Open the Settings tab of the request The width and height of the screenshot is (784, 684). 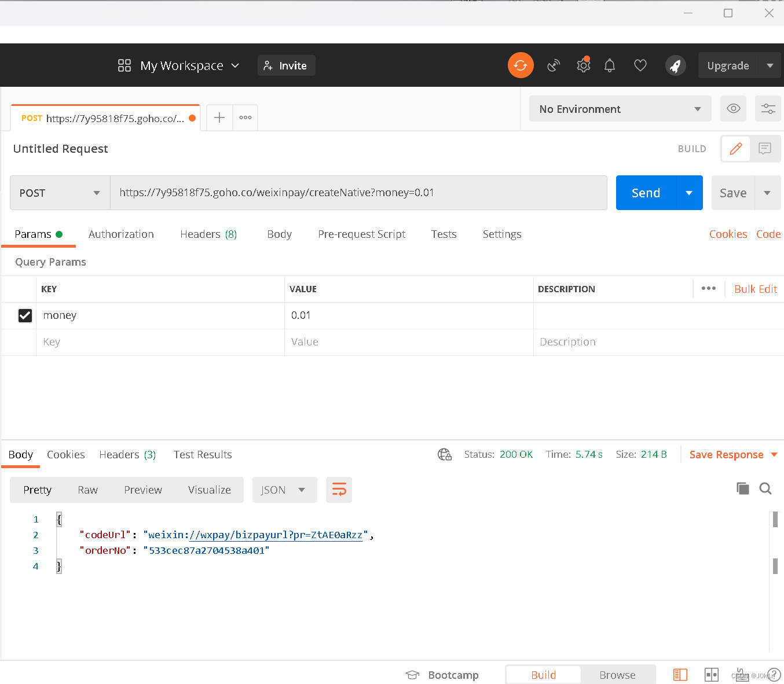[502, 234]
